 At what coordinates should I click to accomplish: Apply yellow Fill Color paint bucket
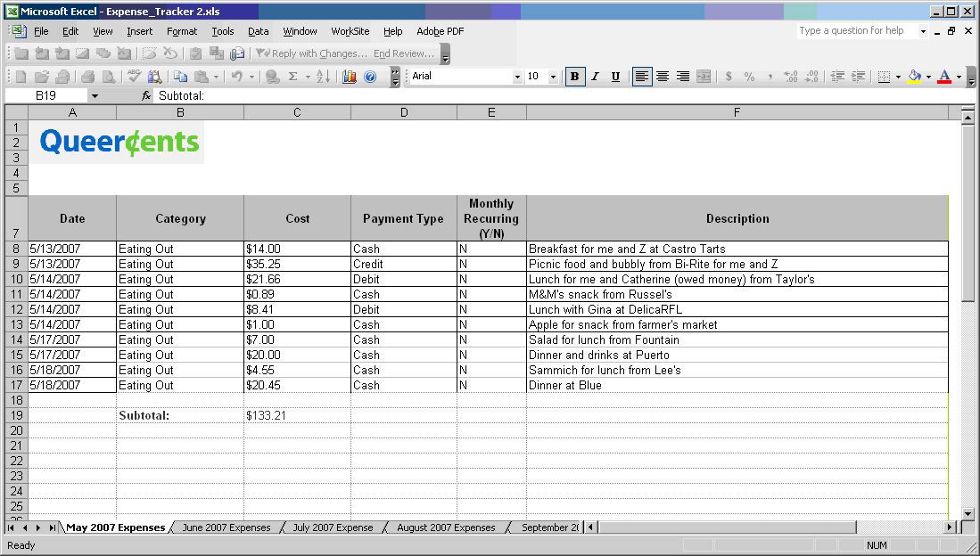(913, 77)
